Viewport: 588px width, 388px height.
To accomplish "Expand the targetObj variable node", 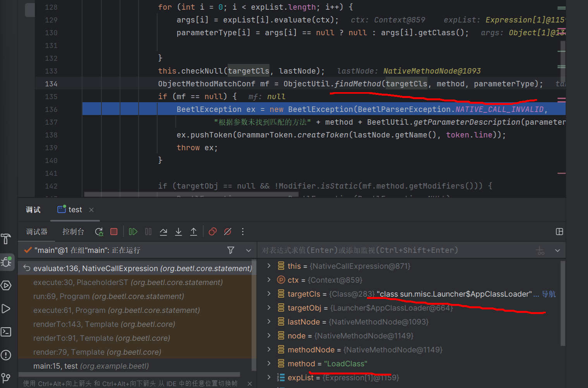I will coord(269,308).
